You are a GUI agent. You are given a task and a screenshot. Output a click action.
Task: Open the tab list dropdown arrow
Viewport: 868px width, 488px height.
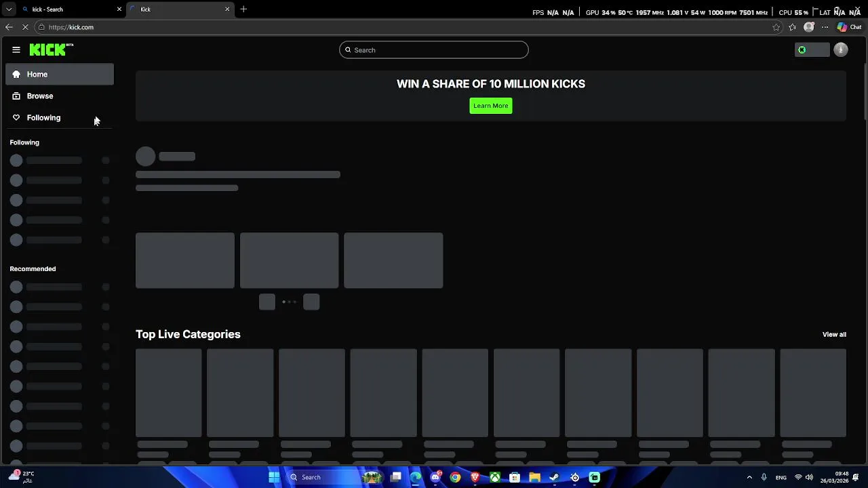pyautogui.click(x=9, y=9)
